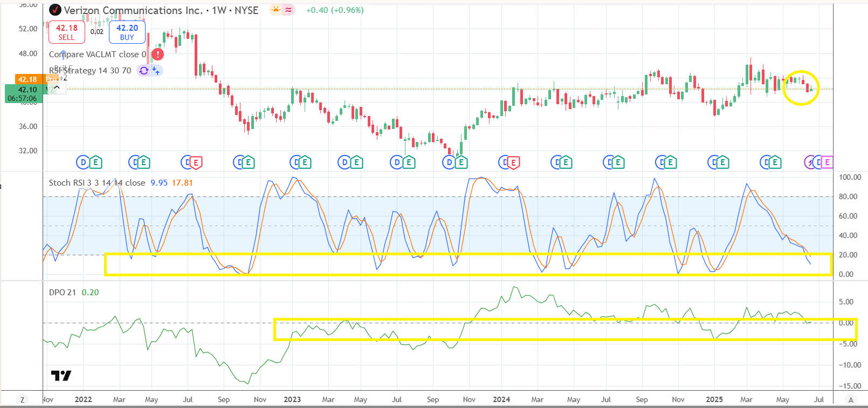The width and height of the screenshot is (868, 408).
Task: Click the 100.00 level on the Stoch RSI scale
Action: point(850,177)
